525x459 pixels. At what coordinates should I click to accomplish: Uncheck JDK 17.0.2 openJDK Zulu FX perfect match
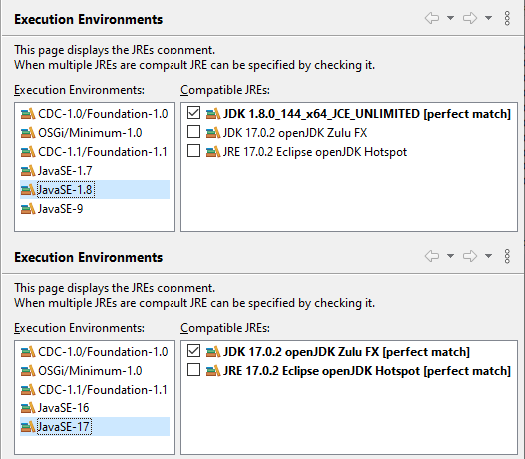tap(194, 351)
